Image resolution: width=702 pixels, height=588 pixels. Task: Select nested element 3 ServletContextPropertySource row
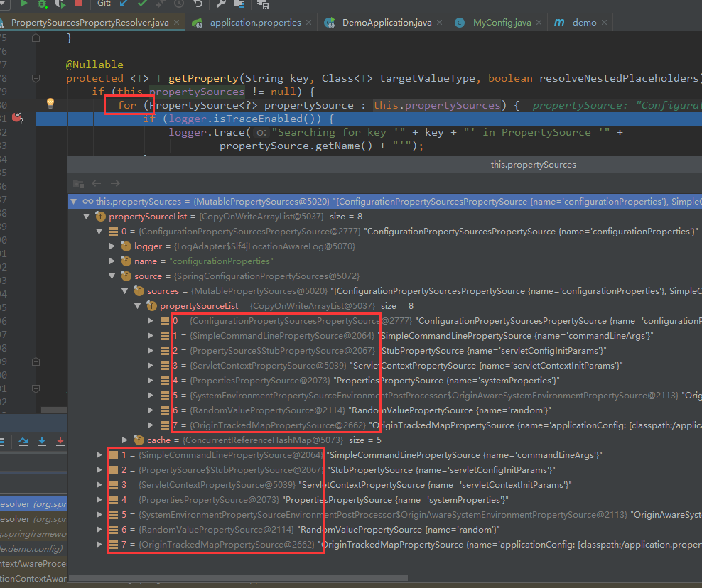click(x=385, y=366)
